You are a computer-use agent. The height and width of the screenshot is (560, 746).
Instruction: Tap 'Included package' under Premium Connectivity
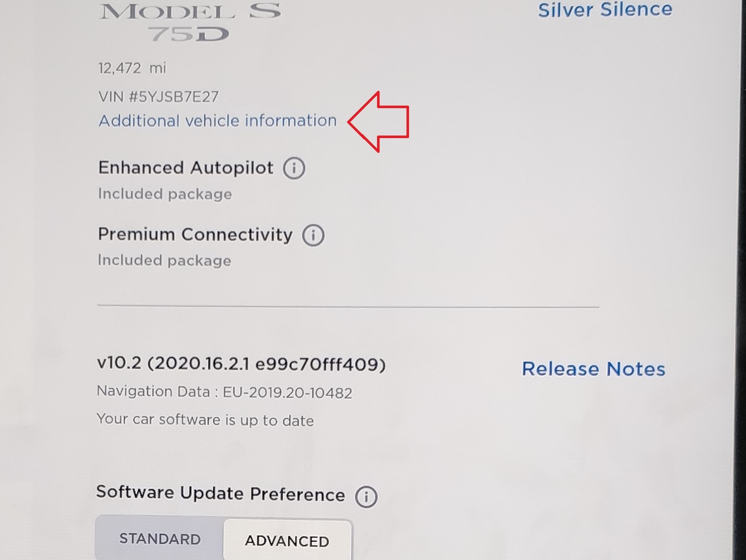(x=164, y=260)
